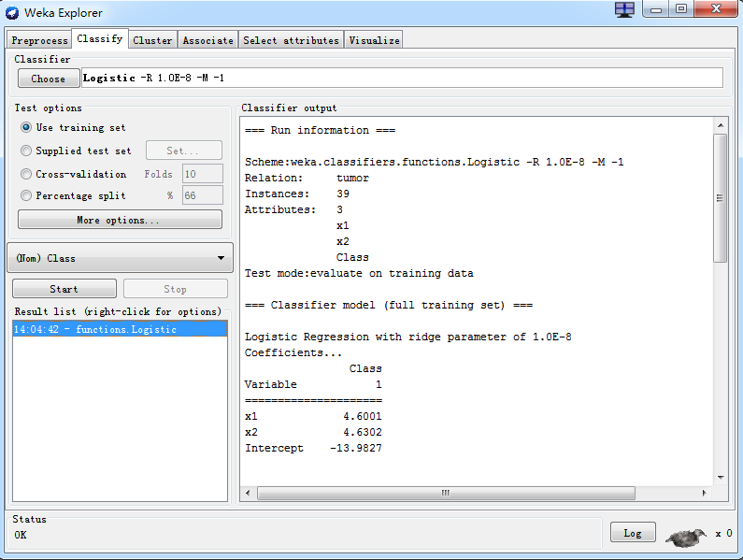
Task: Click the monitor icon in the title bar
Action: pyautogui.click(x=624, y=9)
